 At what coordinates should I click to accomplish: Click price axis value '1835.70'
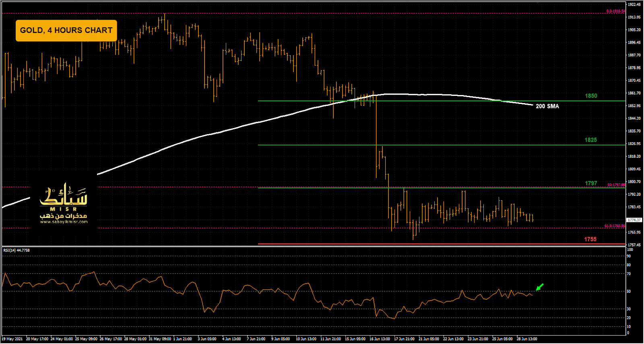click(x=634, y=131)
